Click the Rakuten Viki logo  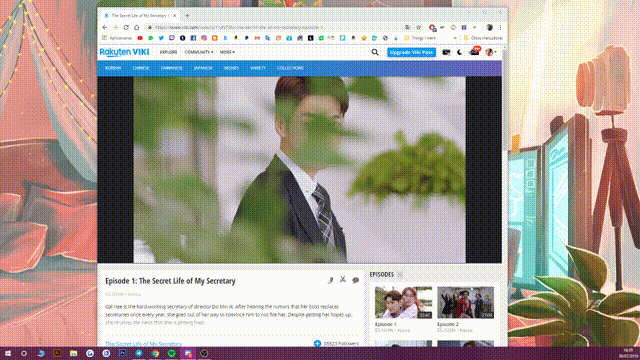click(x=124, y=52)
